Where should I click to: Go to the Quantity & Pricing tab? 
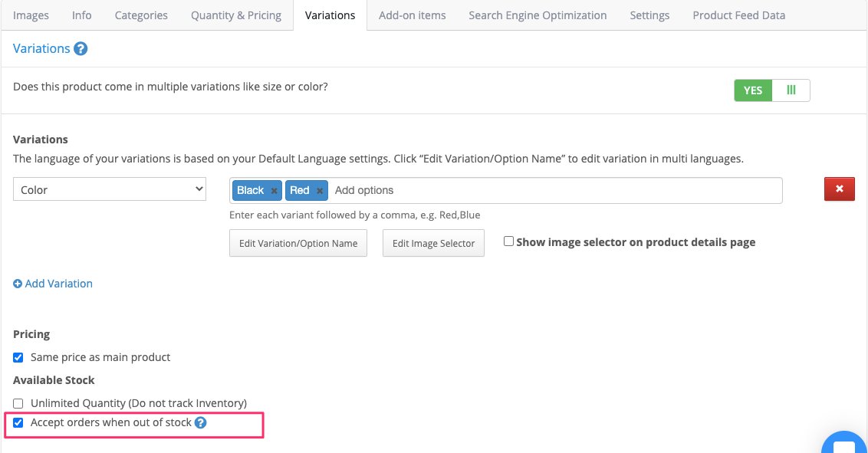pyautogui.click(x=236, y=15)
